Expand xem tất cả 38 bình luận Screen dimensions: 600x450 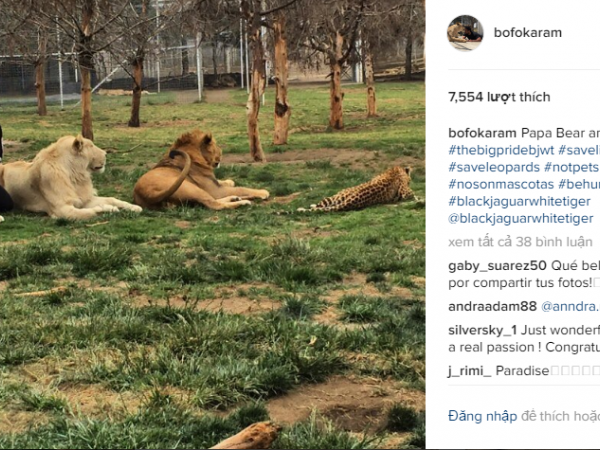(x=520, y=242)
